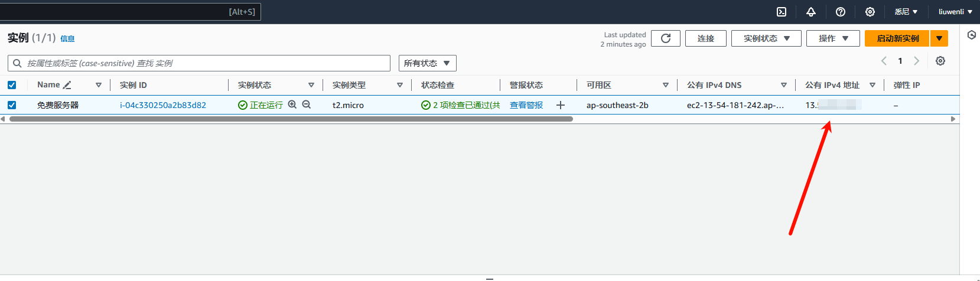Open the 操作 actions dropdown
This screenshot has height=281, width=980.
tap(833, 38)
